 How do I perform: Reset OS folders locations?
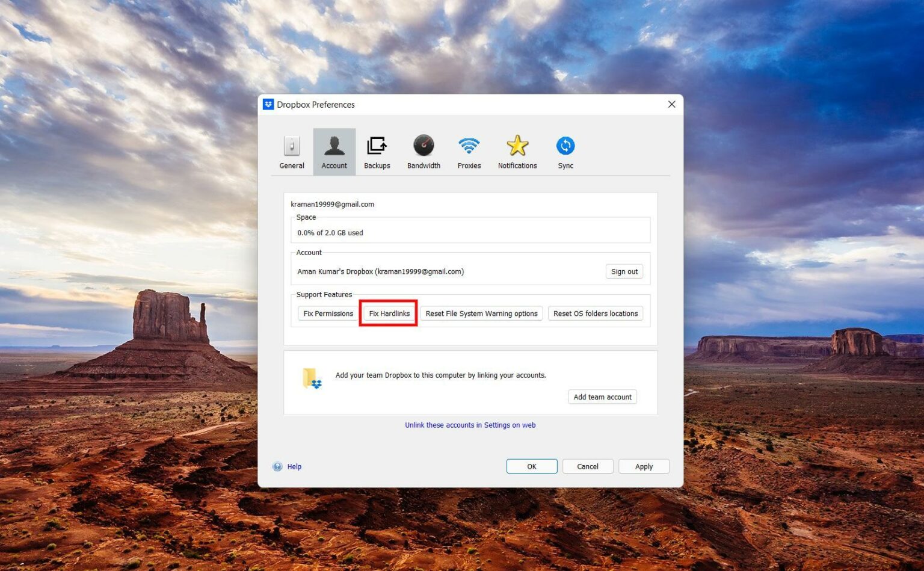coord(595,313)
